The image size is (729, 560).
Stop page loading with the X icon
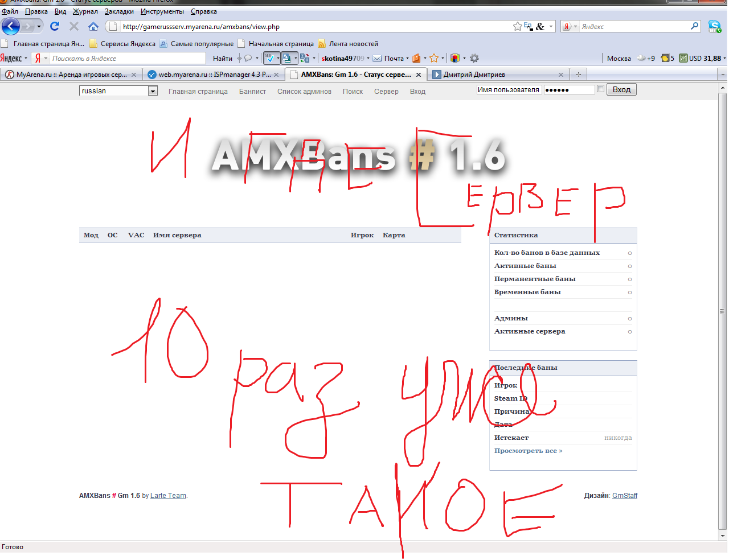pos(74,26)
